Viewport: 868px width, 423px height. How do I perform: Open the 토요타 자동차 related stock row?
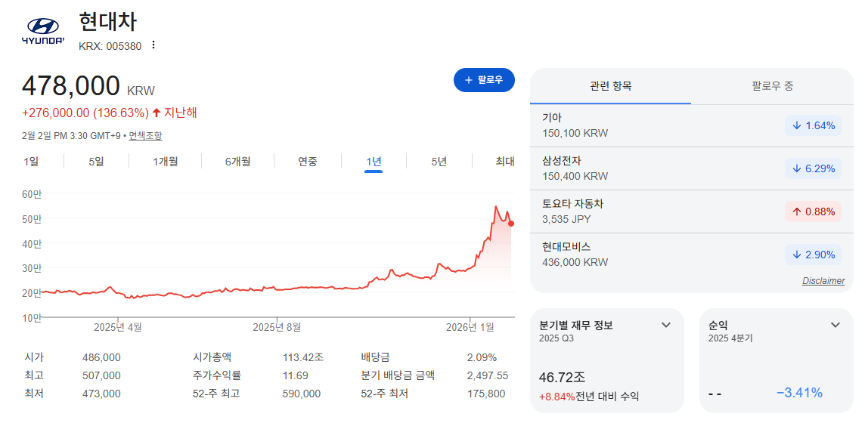tap(691, 211)
